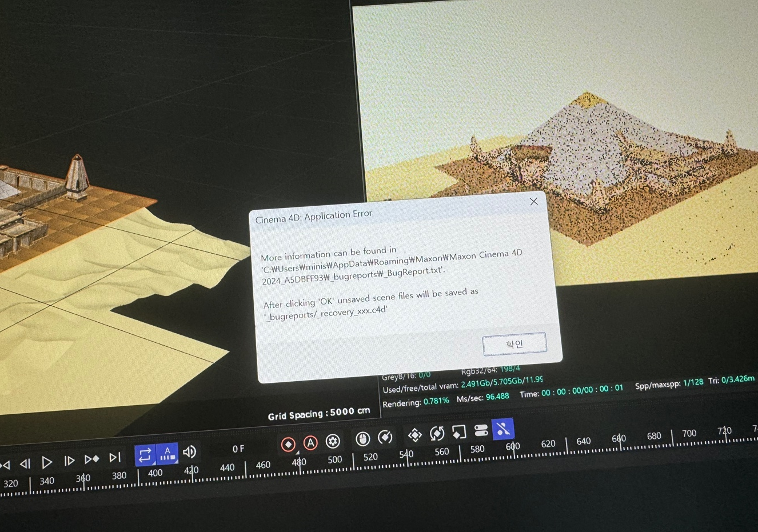Click the mouse-shaped motion recording icon

(x=362, y=439)
